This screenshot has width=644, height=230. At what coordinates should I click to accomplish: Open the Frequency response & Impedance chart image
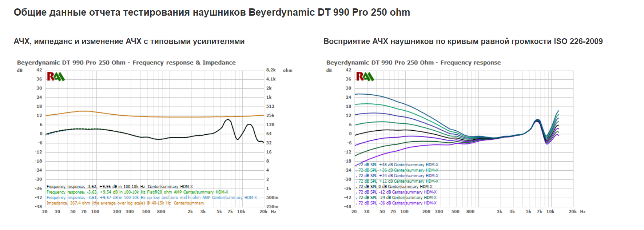click(155, 136)
